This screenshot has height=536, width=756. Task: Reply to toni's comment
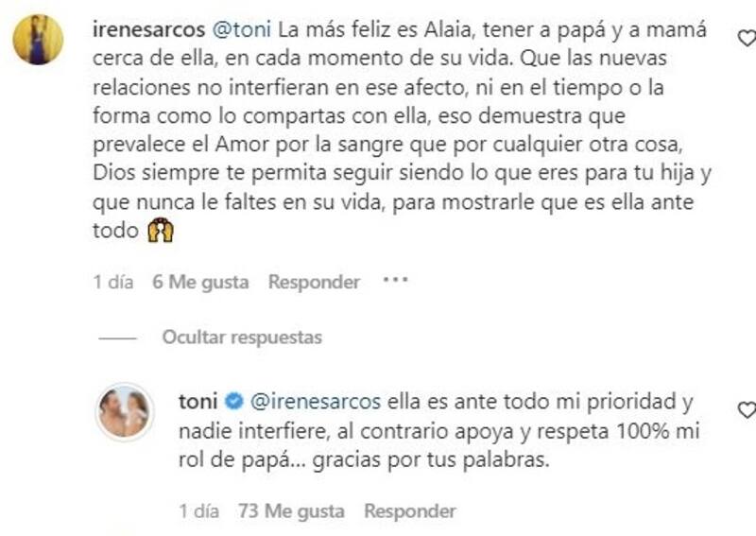pos(410,511)
